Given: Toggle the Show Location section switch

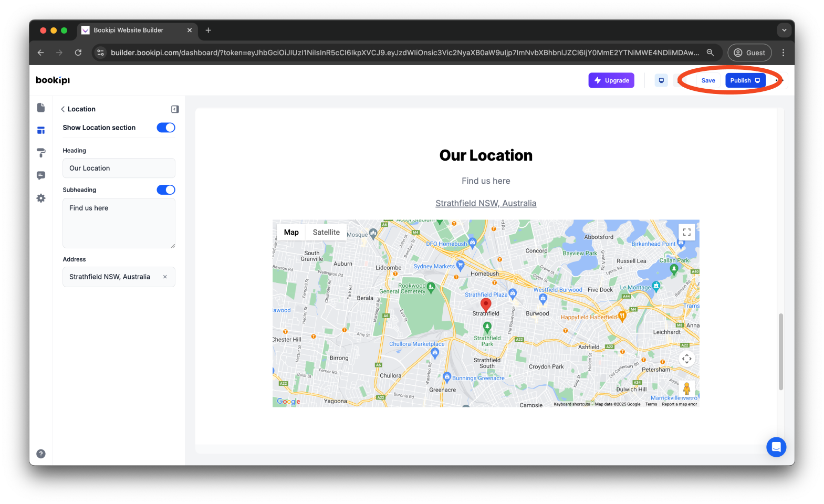Looking at the screenshot, I should tap(166, 128).
